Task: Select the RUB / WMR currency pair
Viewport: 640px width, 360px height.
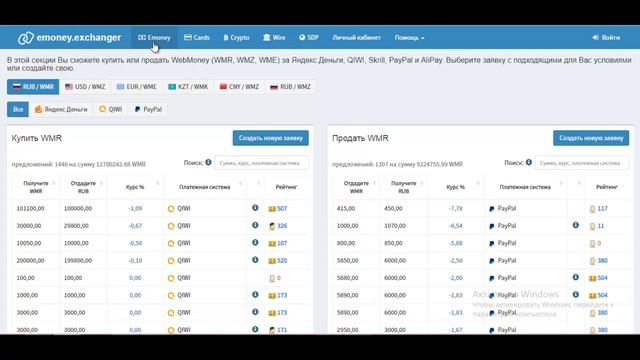Action: pos(33,87)
